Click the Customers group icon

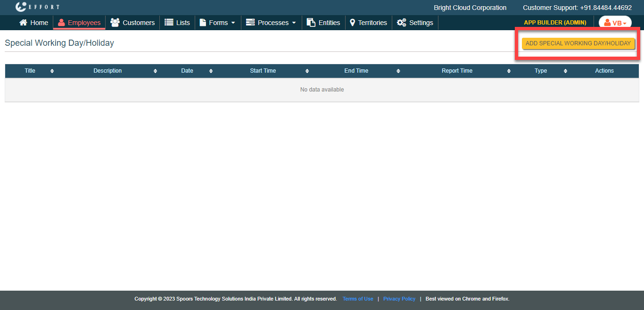tap(115, 23)
